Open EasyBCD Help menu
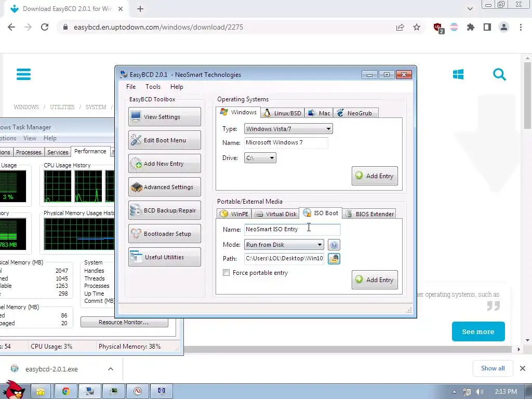This screenshot has height=399, width=532. [177, 87]
